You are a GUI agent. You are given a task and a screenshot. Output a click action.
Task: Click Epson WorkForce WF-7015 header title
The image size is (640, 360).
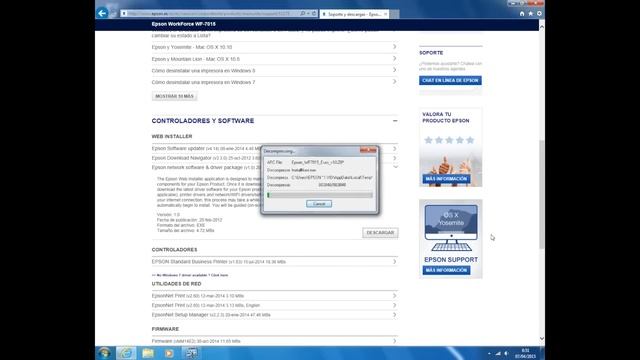pos(183,24)
